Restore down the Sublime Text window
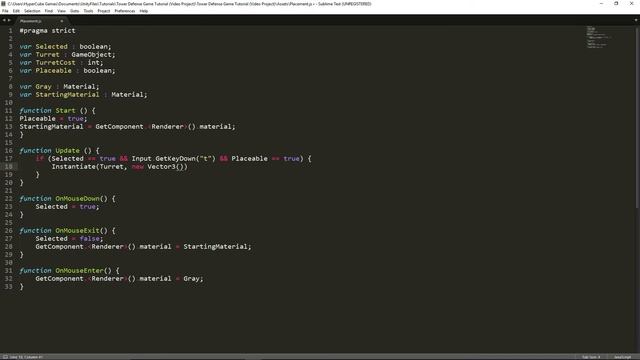The height and width of the screenshot is (360, 640). pos(616,4)
